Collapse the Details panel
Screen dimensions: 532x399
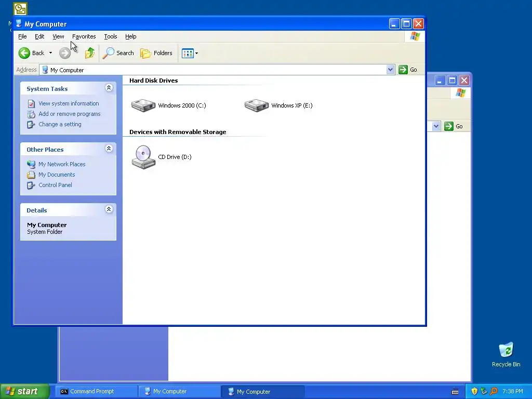pyautogui.click(x=109, y=209)
